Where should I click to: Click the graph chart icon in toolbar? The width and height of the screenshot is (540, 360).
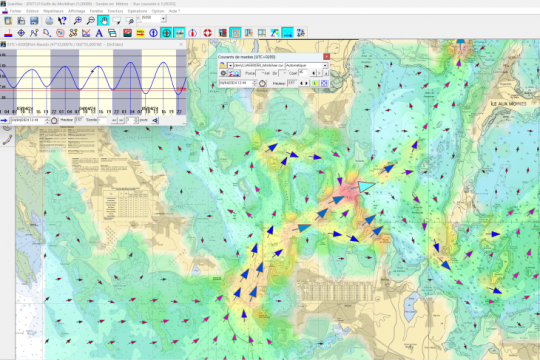point(86,33)
